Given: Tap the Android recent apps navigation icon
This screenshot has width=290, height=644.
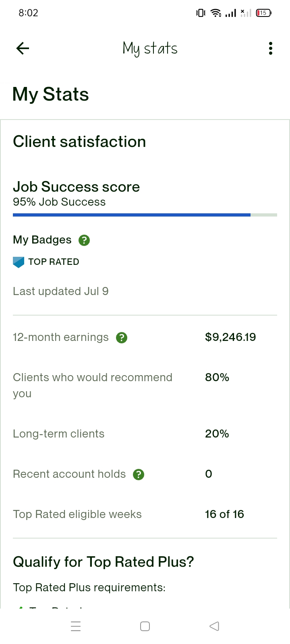Looking at the screenshot, I should [x=76, y=626].
